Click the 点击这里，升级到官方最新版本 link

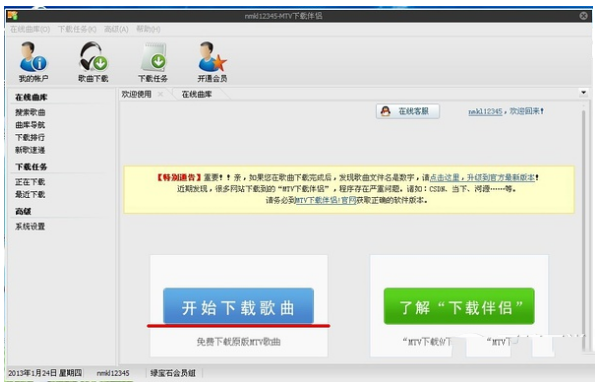[x=482, y=177]
